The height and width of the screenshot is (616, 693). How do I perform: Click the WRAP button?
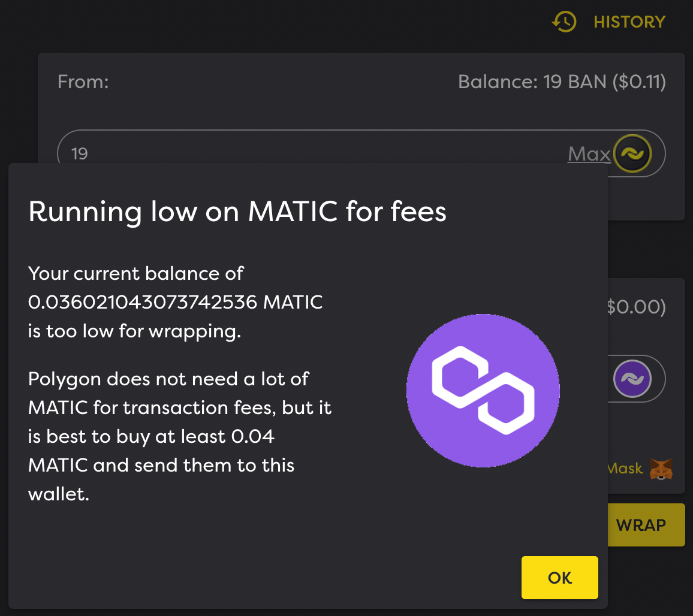[646, 525]
